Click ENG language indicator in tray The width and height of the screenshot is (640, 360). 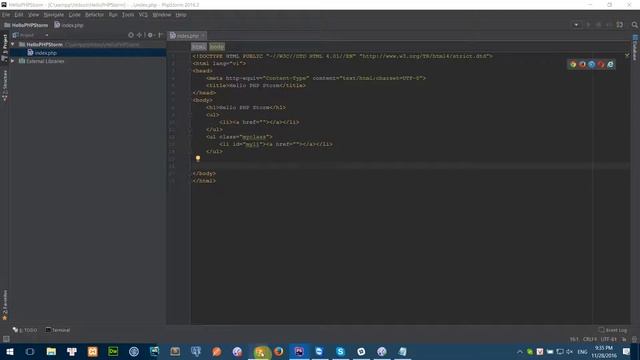[x=582, y=351]
